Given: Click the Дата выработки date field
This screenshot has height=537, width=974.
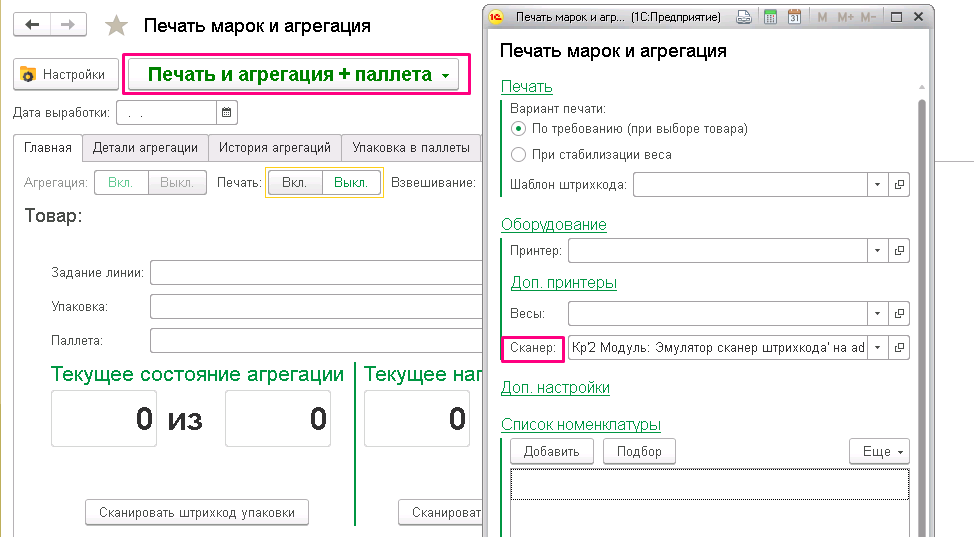Looking at the screenshot, I should point(166,112).
